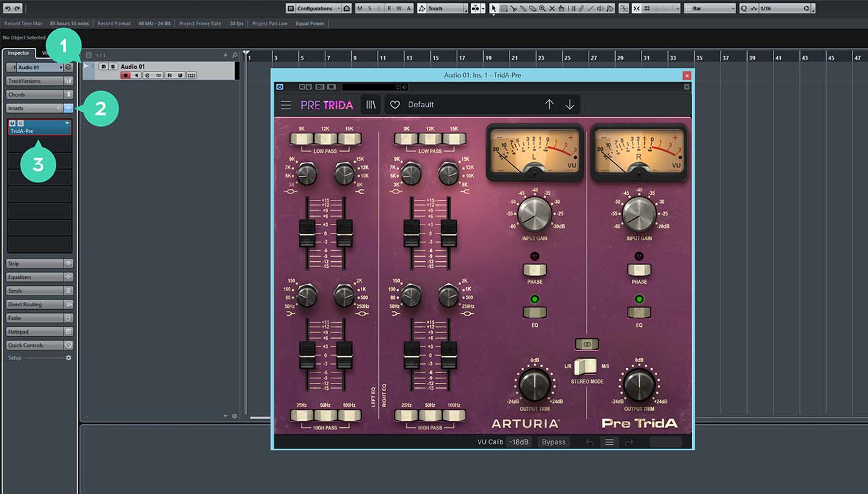This screenshot has width=868, height=494.
Task: Open the Pre TridA hamburger menu
Action: click(x=286, y=105)
